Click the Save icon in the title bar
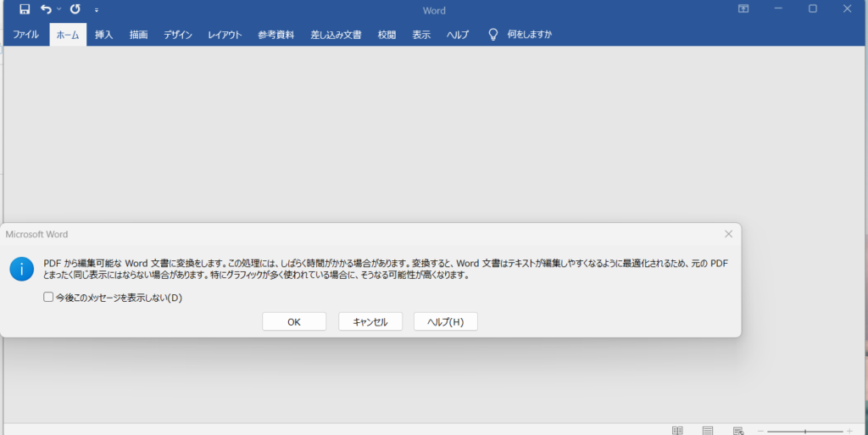 (x=25, y=9)
